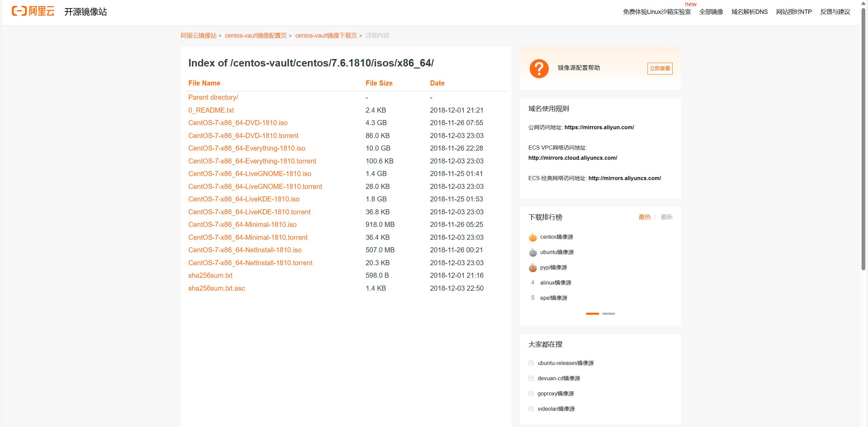Open CentOS-7-x86_64-DVD-1810.torrent link
This screenshot has height=427, width=868.
(x=243, y=136)
